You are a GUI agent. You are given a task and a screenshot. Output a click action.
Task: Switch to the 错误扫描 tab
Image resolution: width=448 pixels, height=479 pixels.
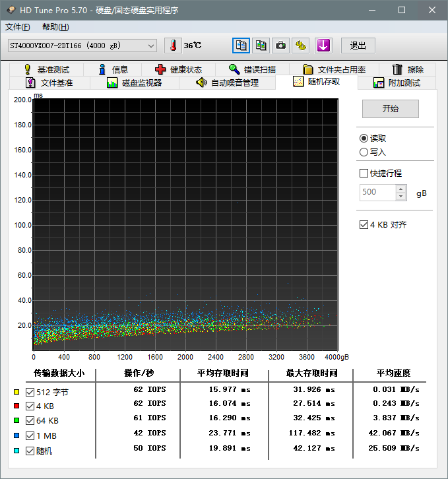click(x=253, y=70)
